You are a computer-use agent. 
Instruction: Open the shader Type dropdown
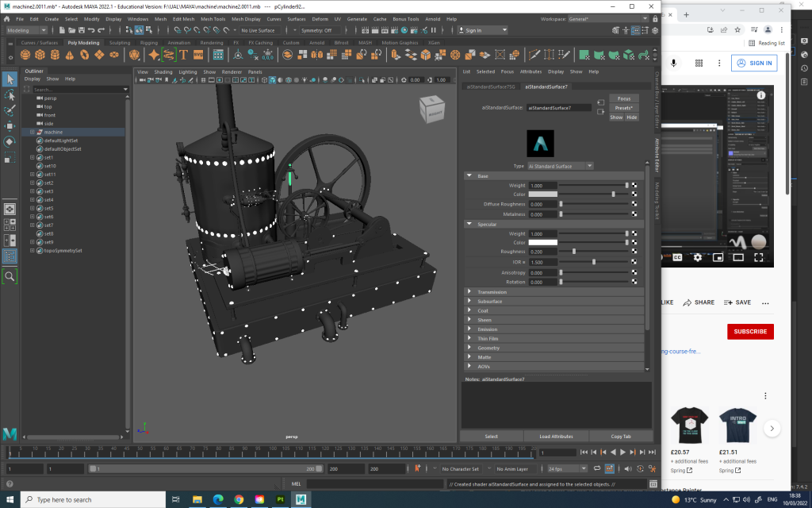tap(561, 166)
